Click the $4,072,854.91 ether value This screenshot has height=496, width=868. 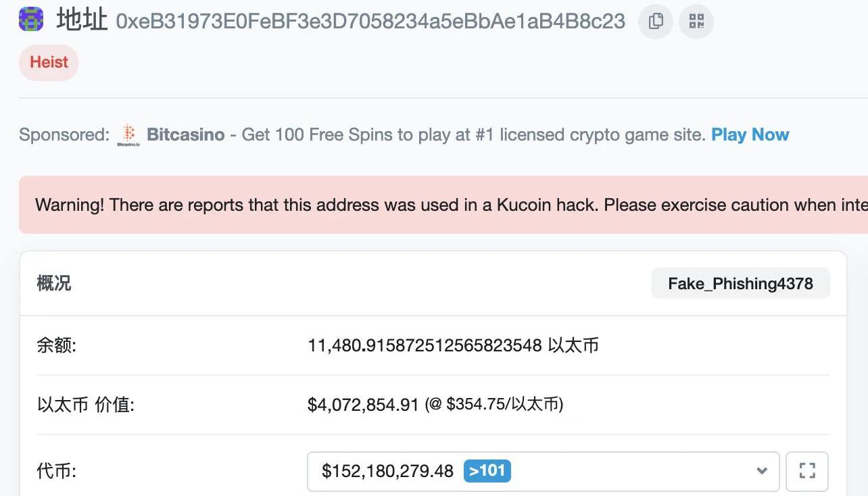coord(363,405)
